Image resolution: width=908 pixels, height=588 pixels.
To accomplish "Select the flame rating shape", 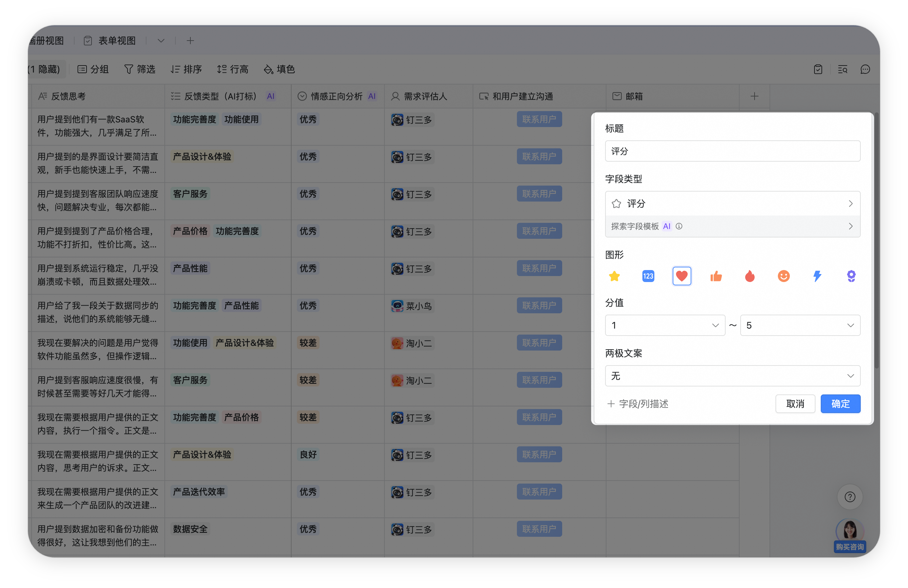I will 750,276.
